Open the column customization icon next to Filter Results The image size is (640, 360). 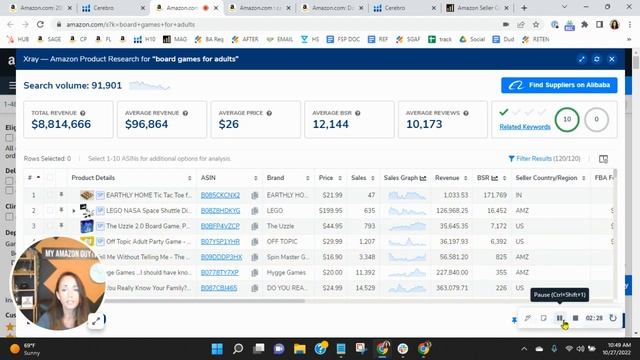click(603, 159)
